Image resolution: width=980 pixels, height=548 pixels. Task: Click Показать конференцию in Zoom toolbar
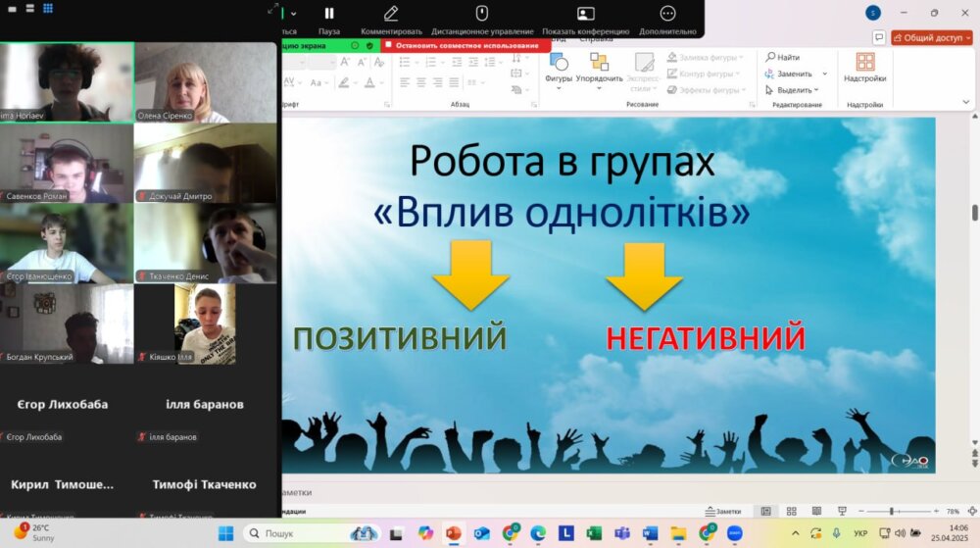coord(586,20)
